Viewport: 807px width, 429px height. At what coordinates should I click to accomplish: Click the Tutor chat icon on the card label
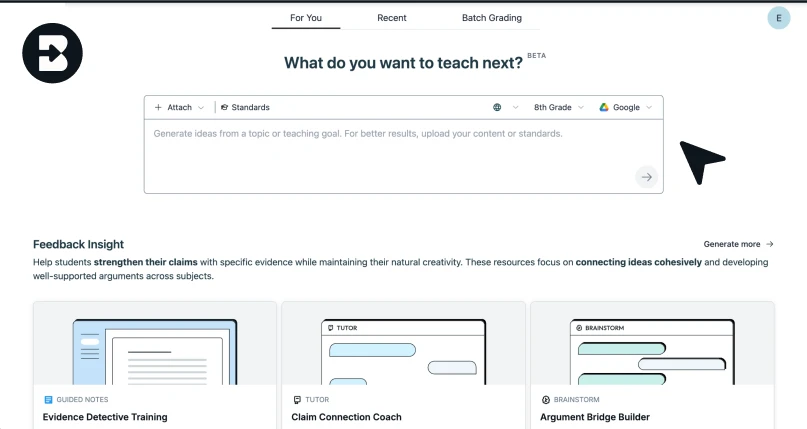pos(297,400)
